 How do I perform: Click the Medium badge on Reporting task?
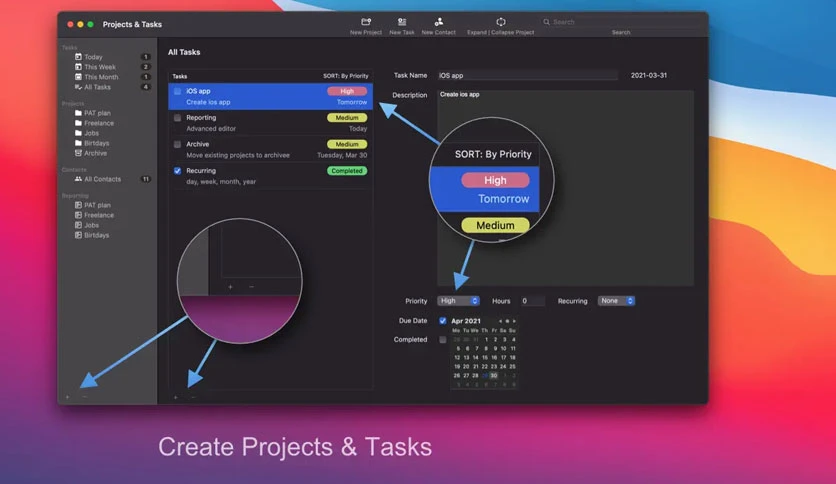[347, 118]
